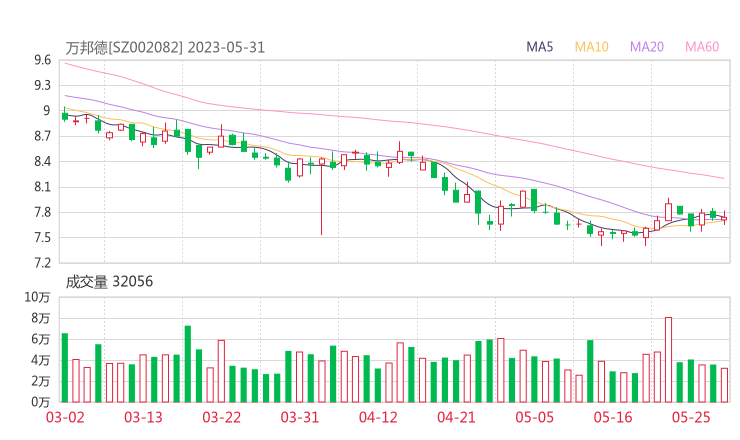Click the 04-21 date label

click(456, 418)
